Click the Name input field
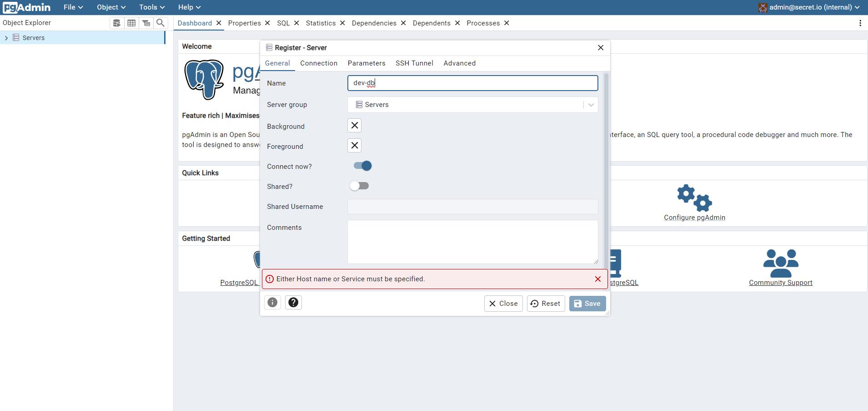This screenshot has width=868, height=411. coord(472,83)
